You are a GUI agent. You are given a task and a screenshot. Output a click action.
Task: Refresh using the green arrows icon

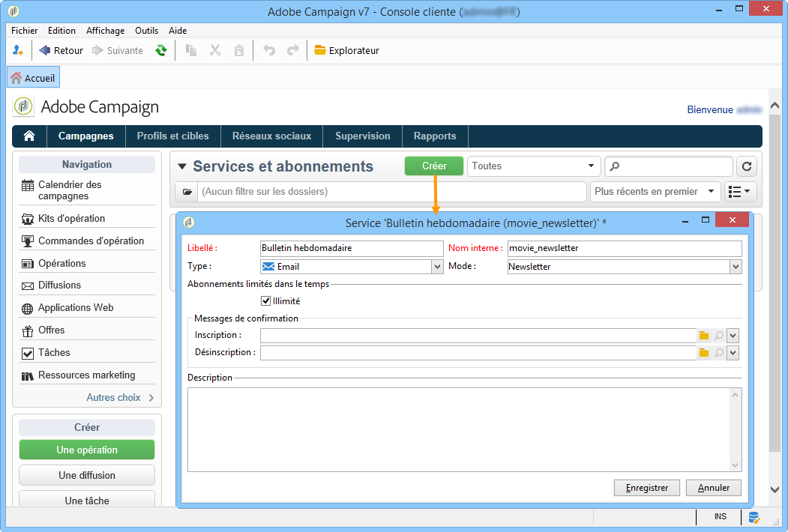point(160,50)
